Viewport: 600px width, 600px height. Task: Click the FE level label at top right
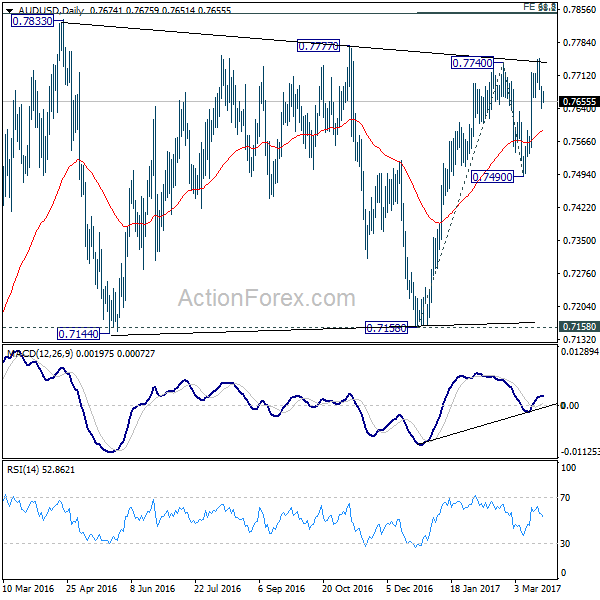pyautogui.click(x=540, y=7)
